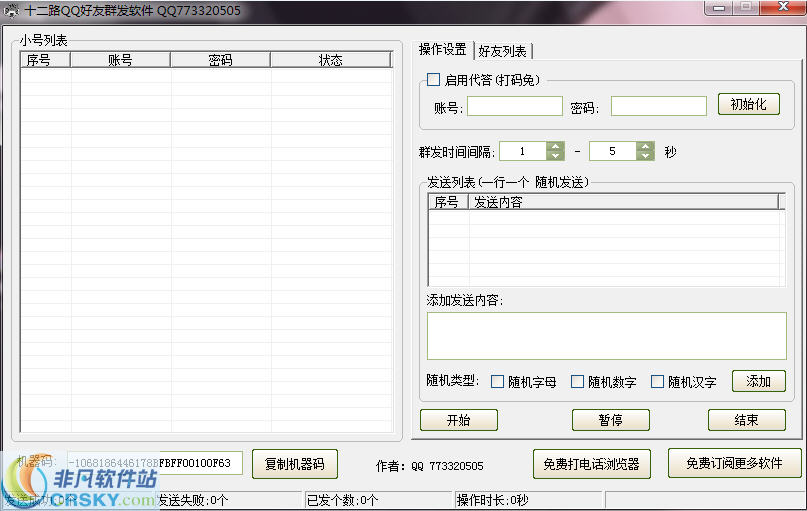
Task: Close the window
Action: coord(783,7)
